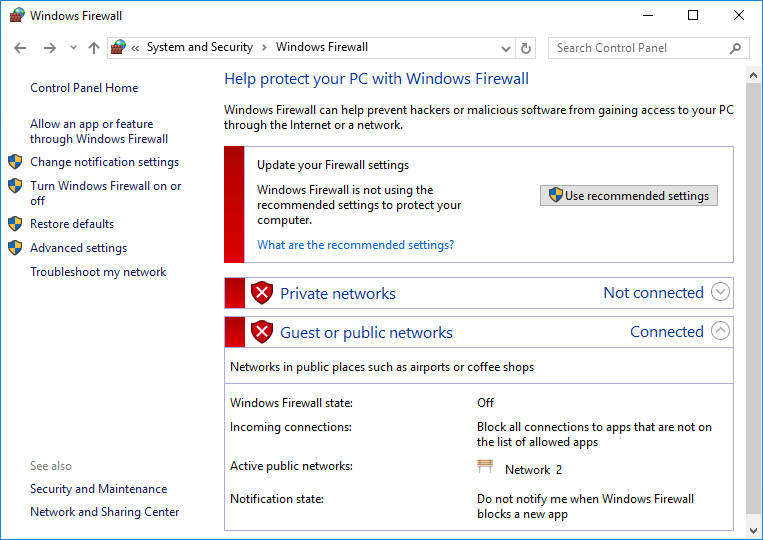Click shield icon beside Restore defaults
This screenshot has width=763, height=540.
(x=15, y=223)
